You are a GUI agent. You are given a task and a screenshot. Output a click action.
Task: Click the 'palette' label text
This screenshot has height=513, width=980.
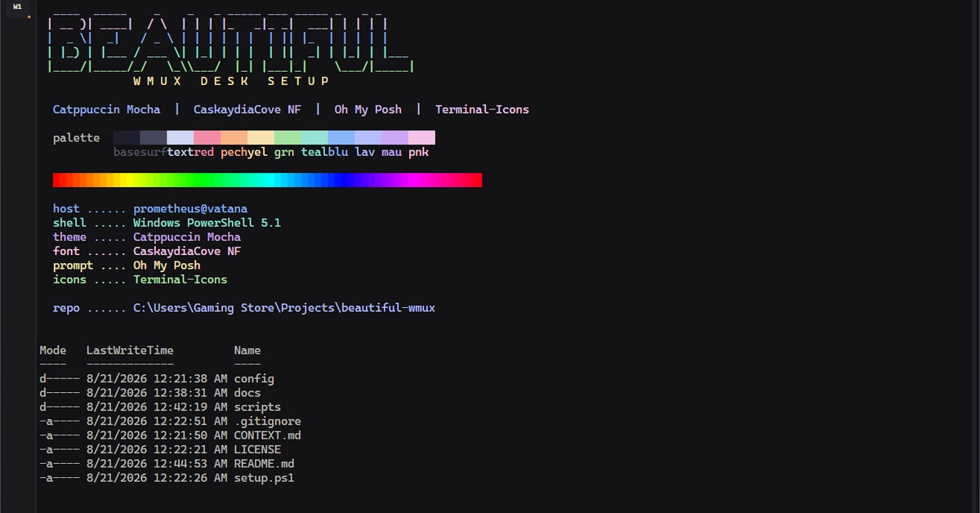click(76, 138)
